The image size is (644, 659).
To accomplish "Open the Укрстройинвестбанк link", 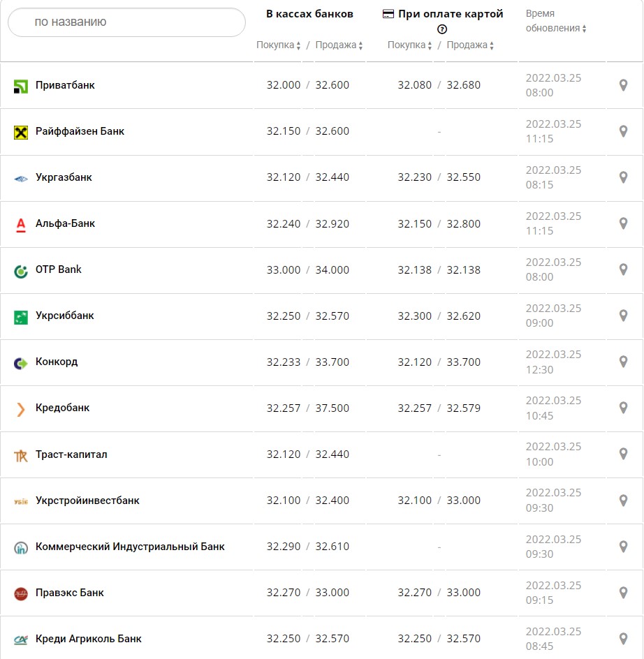I will (x=87, y=501).
